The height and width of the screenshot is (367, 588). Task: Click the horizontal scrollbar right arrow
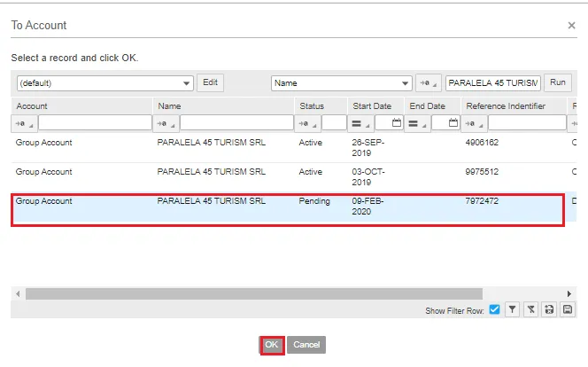(569, 293)
